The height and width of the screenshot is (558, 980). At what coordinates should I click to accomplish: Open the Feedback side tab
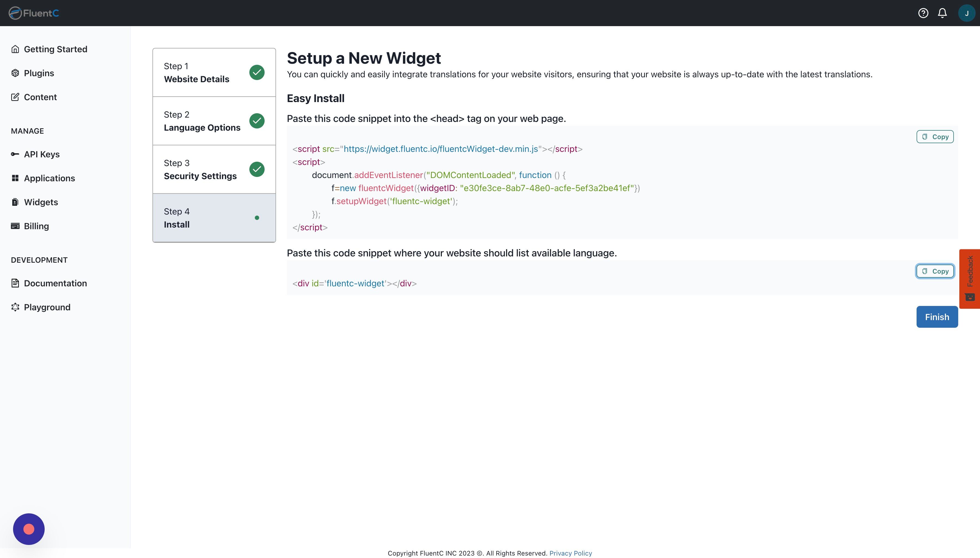click(x=970, y=278)
